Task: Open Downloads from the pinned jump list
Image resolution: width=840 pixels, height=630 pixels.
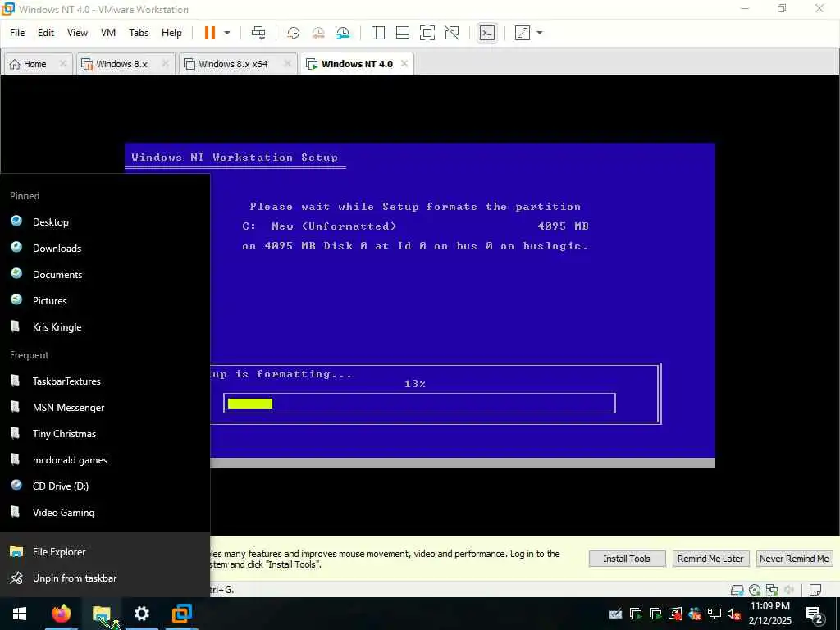Action: pos(105,248)
